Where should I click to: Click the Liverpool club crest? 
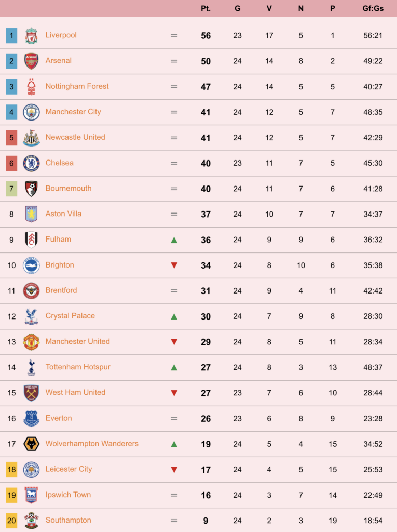(31, 36)
